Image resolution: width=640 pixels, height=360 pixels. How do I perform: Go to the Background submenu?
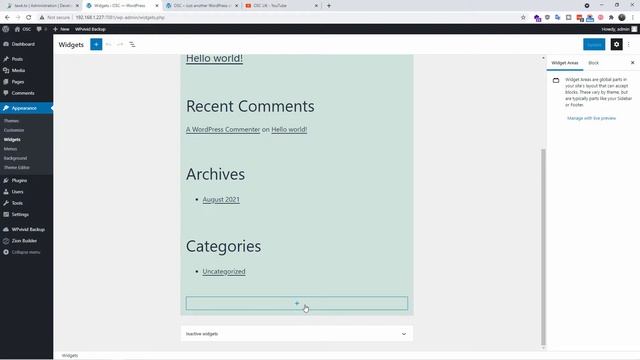(x=16, y=158)
